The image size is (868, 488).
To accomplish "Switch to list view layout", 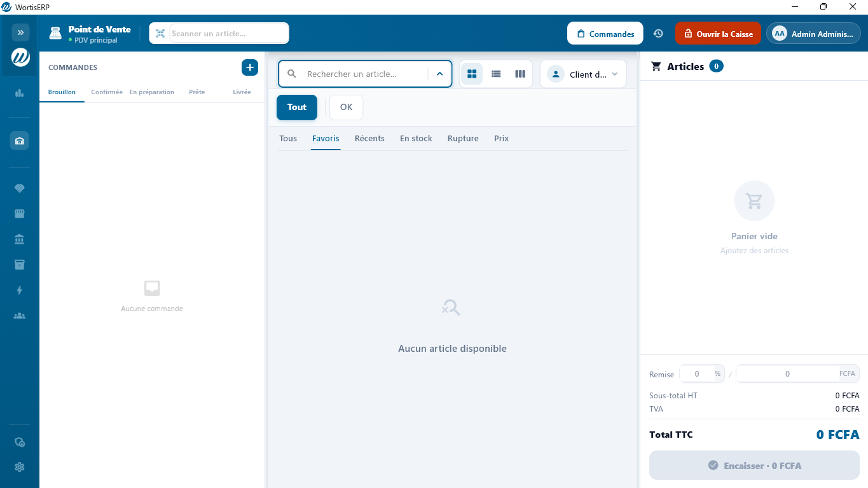I will [496, 74].
